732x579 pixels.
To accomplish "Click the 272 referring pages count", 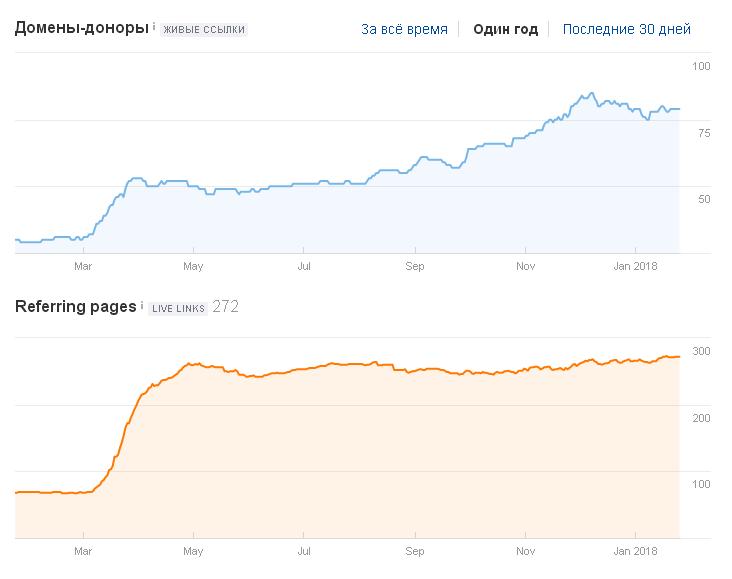I will pyautogui.click(x=225, y=307).
